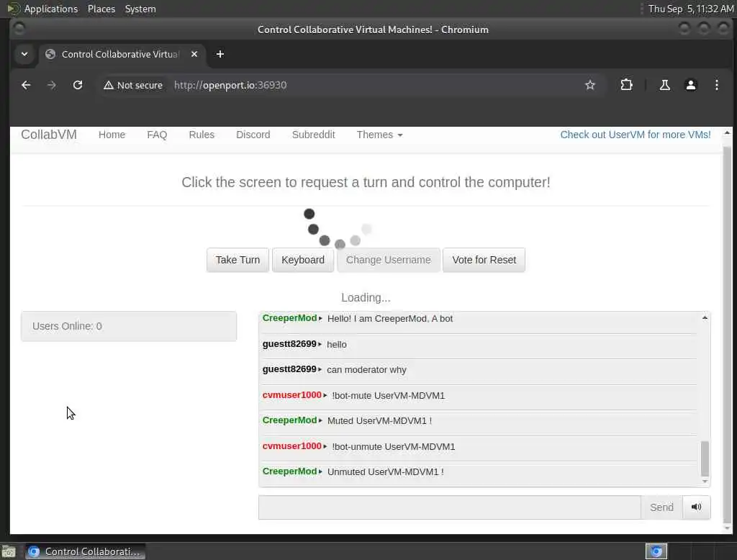Send the chat message with Send button
Screen dimensions: 737x560
(x=661, y=507)
